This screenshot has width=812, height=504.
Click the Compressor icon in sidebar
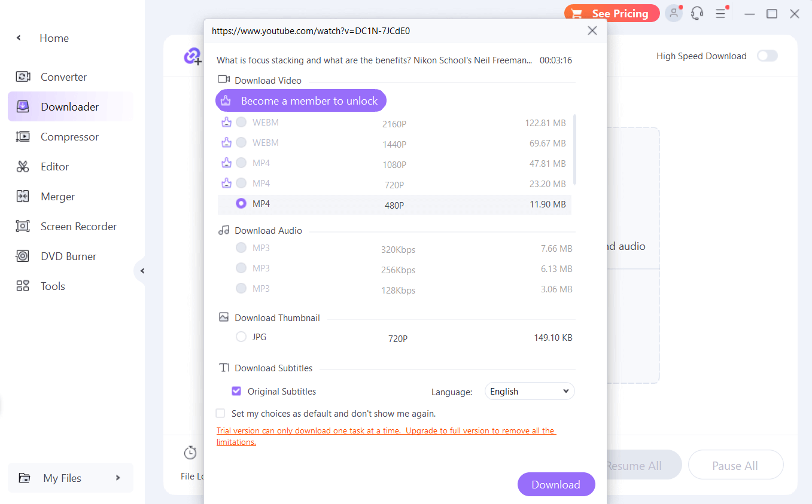[x=23, y=137]
